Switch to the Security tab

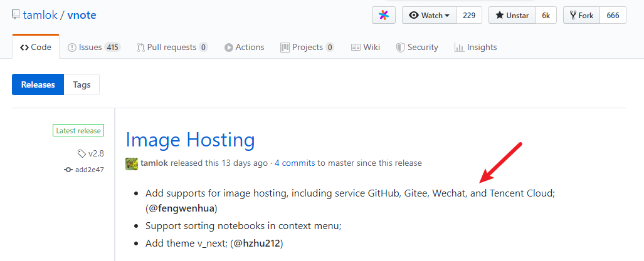[417, 48]
